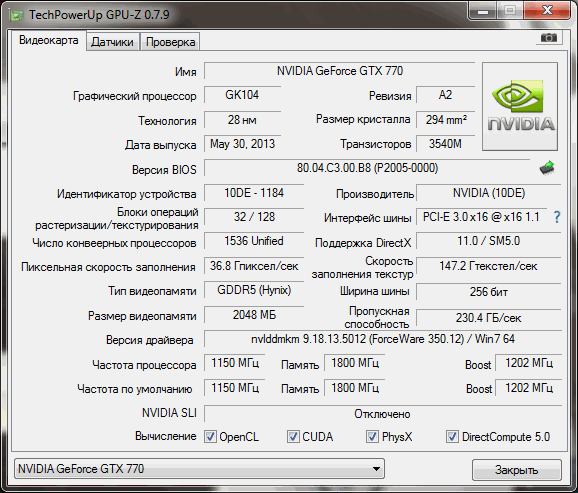Click the maximize window button
The width and height of the screenshot is (578, 493).
tap(510, 11)
